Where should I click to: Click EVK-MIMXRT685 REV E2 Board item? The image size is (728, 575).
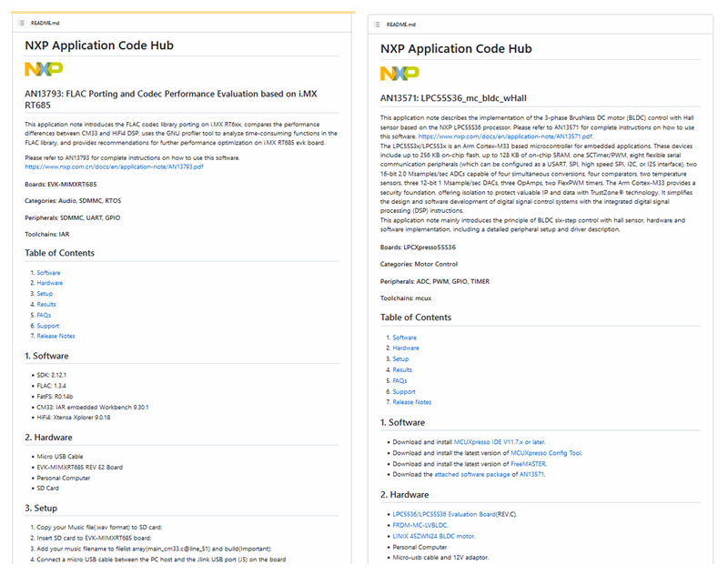(x=80, y=468)
